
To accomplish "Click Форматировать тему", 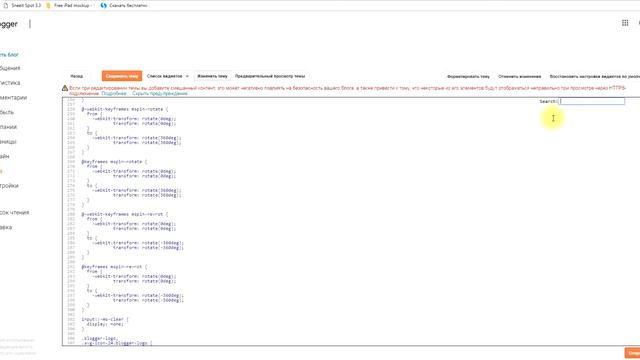I will (x=468, y=76).
